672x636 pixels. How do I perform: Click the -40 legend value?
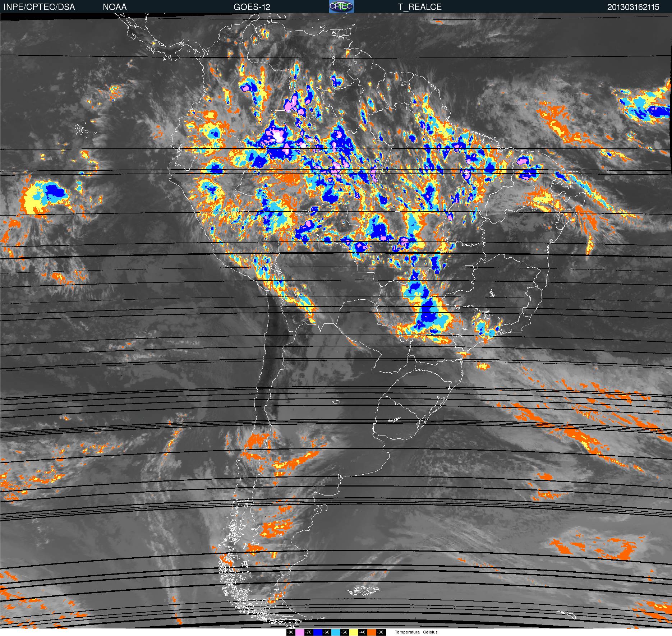pos(362,632)
